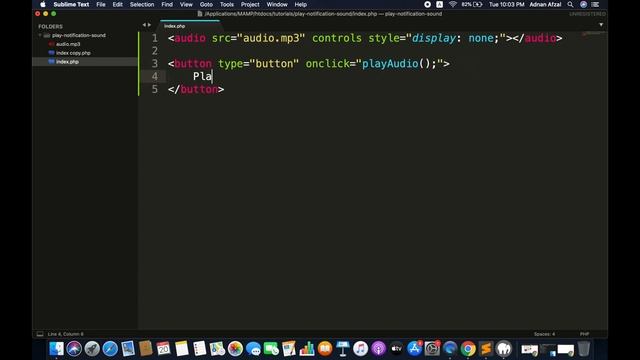Open Spotlight search
This screenshot has width=640, height=360.
(570, 4)
